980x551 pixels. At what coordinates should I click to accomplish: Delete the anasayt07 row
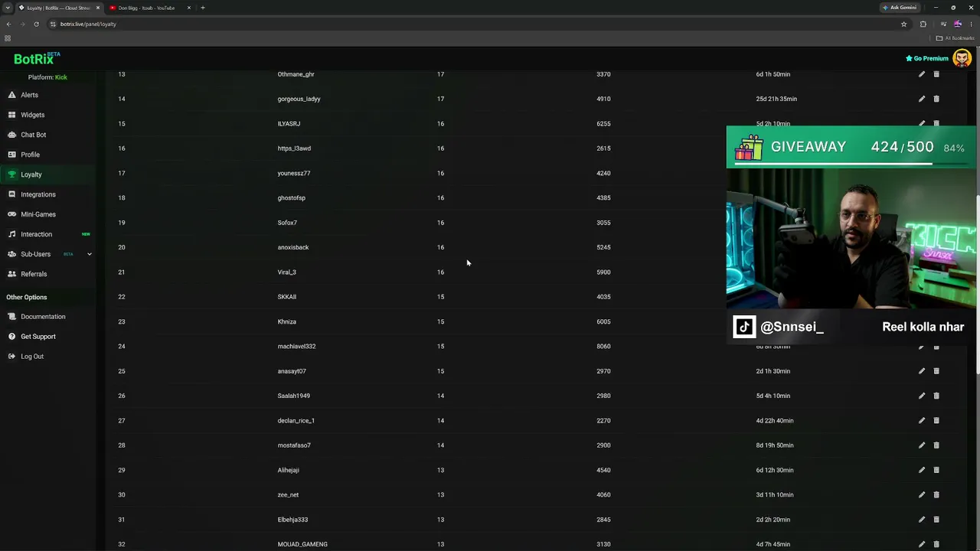(936, 371)
